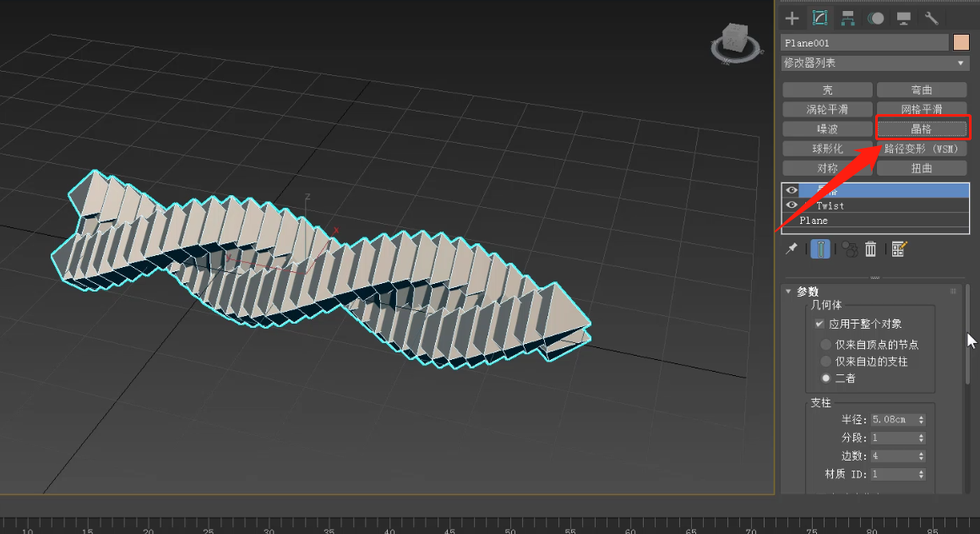
Task: Apply the 晶格 modifier button
Action: click(x=921, y=128)
